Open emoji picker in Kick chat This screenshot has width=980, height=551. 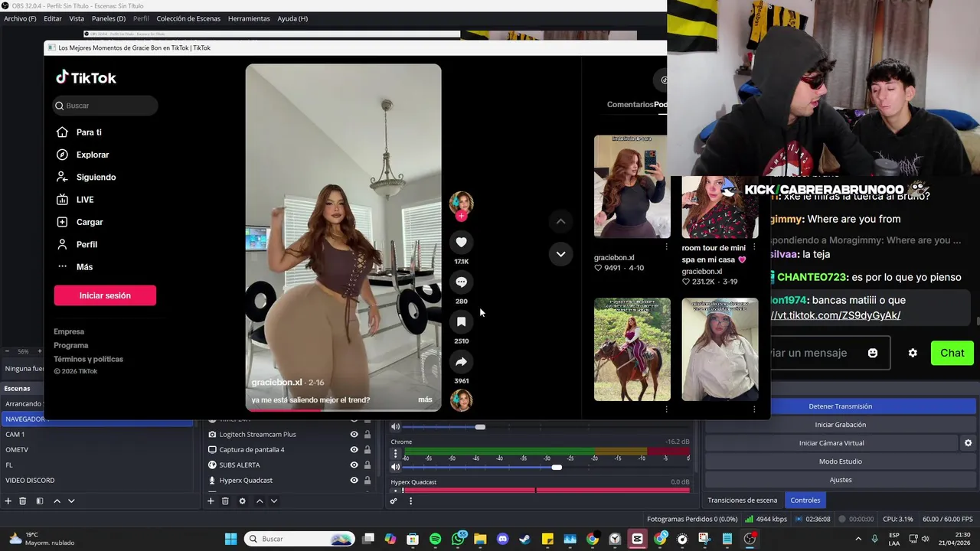873,353
